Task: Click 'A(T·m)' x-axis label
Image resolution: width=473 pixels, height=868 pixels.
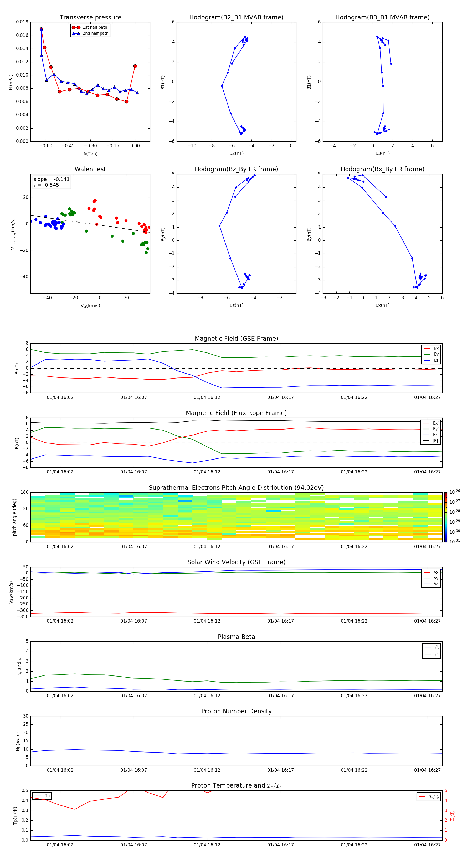Action: pos(90,154)
